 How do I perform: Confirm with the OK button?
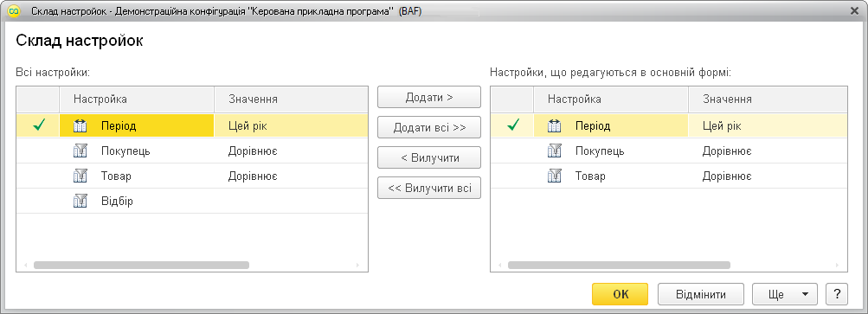620,294
